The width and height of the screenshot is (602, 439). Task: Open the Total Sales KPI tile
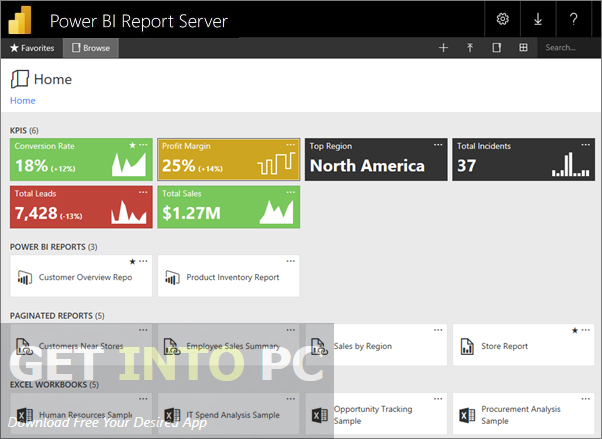(228, 207)
